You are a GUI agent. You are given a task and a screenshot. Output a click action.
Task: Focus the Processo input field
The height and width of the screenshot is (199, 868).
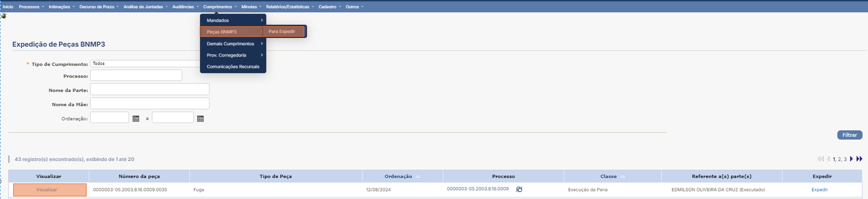point(136,75)
